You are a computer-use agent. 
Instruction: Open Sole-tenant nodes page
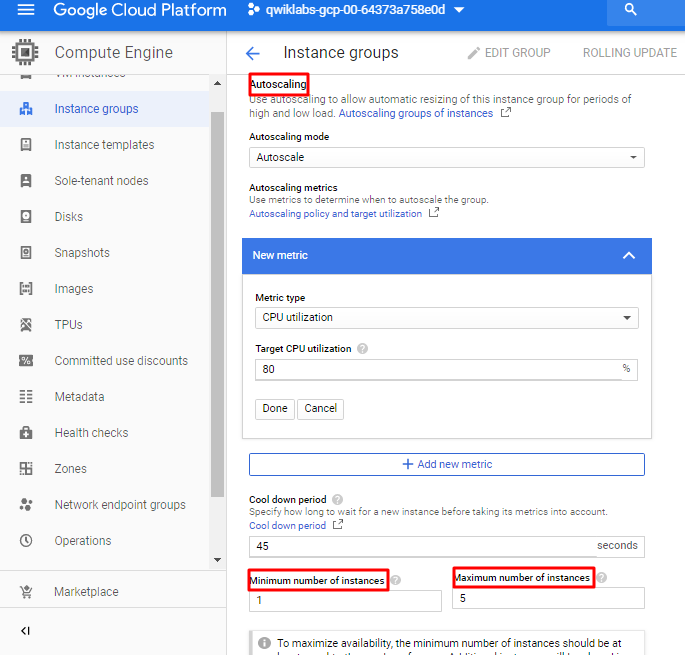(x=101, y=180)
